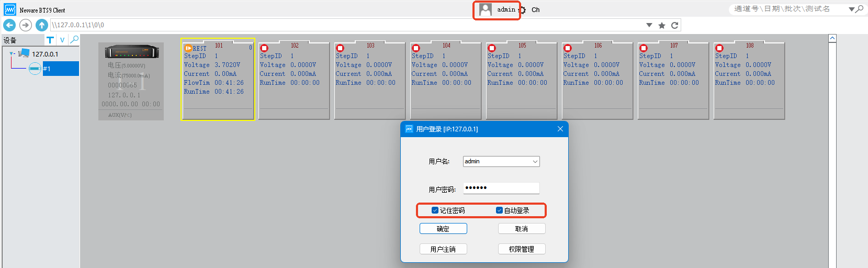Select the T icon in device panel

(50, 40)
